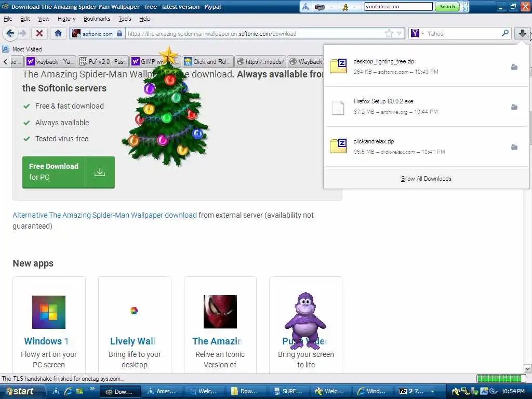
Task: Click the magnifier icon in the Yahoo search box
Action: pyautogui.click(x=505, y=33)
